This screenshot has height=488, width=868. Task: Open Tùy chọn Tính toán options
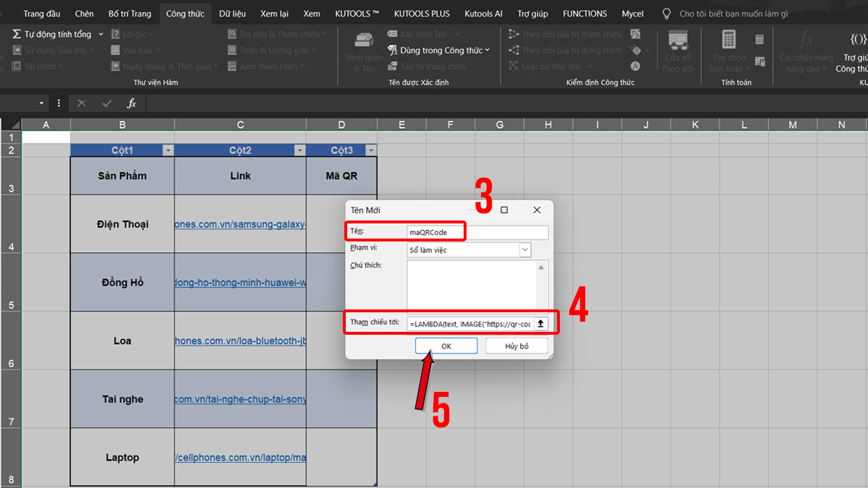coord(728,52)
